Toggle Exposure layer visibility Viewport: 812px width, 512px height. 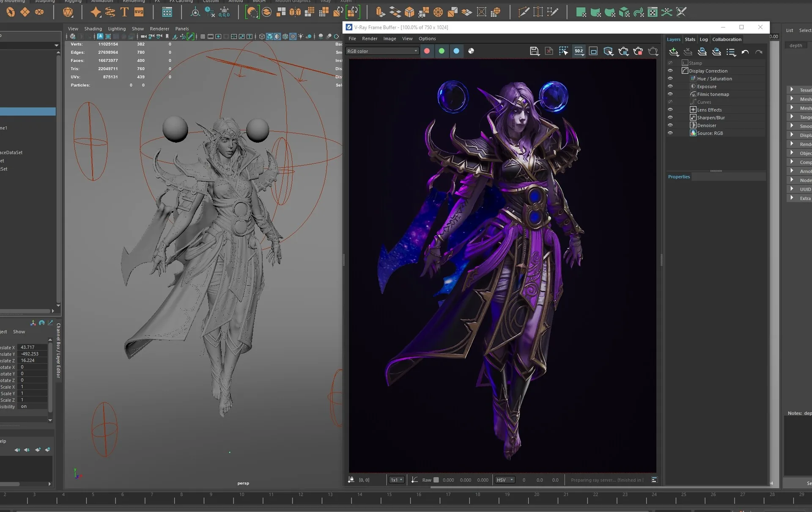(670, 86)
